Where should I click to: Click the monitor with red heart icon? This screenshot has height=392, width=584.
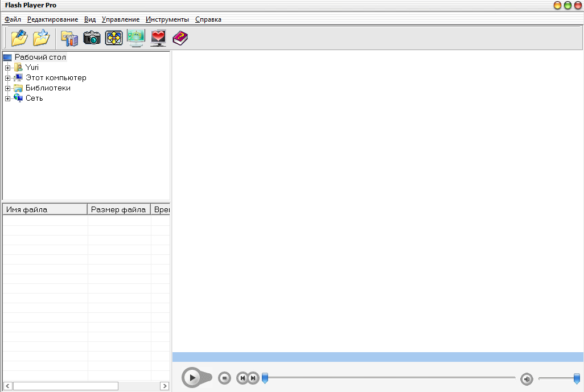[158, 38]
